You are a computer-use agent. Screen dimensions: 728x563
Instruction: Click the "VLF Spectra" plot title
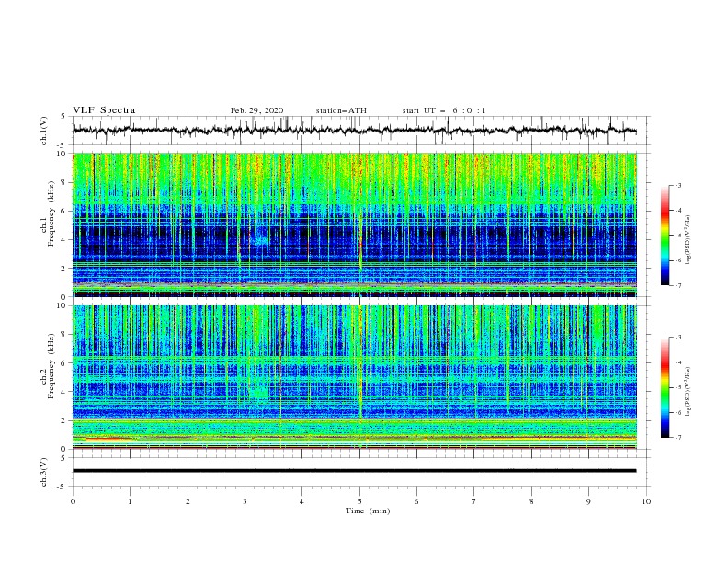(x=104, y=110)
